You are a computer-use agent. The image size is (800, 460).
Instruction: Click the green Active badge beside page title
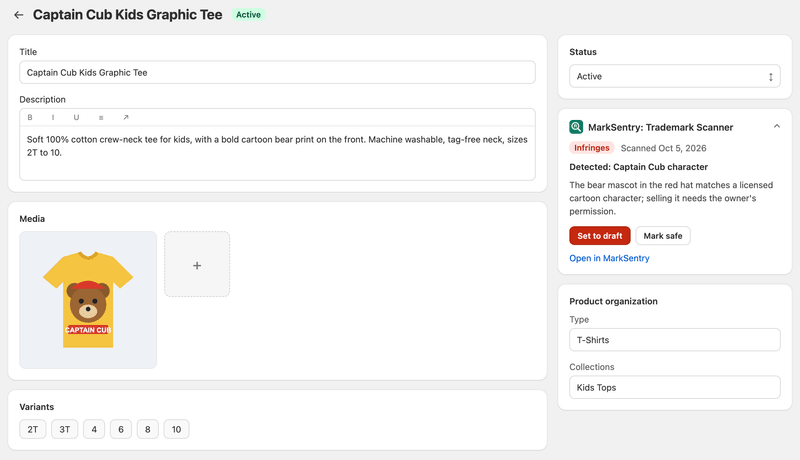248,15
